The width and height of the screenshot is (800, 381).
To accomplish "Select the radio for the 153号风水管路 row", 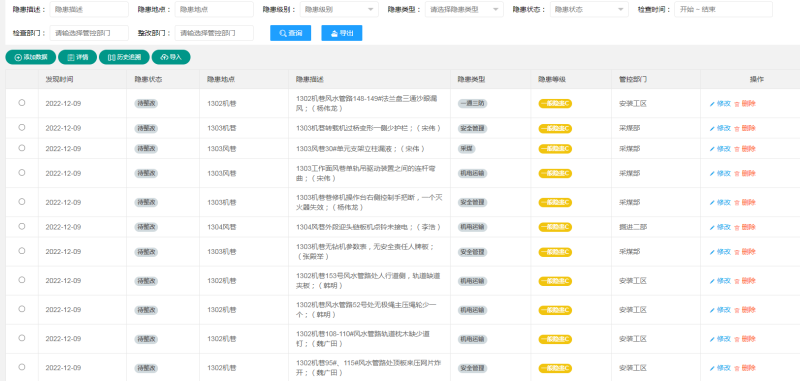I will pyautogui.click(x=22, y=280).
